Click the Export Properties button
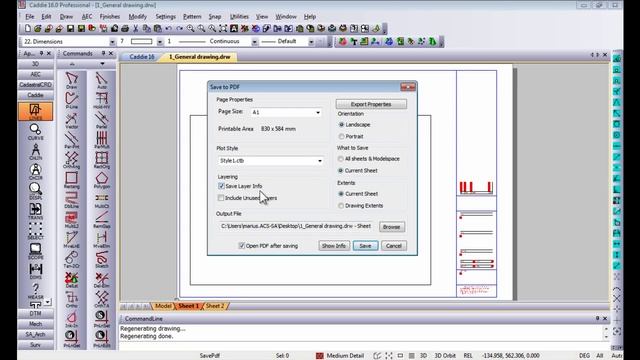This screenshot has height=360, width=640. (x=371, y=104)
